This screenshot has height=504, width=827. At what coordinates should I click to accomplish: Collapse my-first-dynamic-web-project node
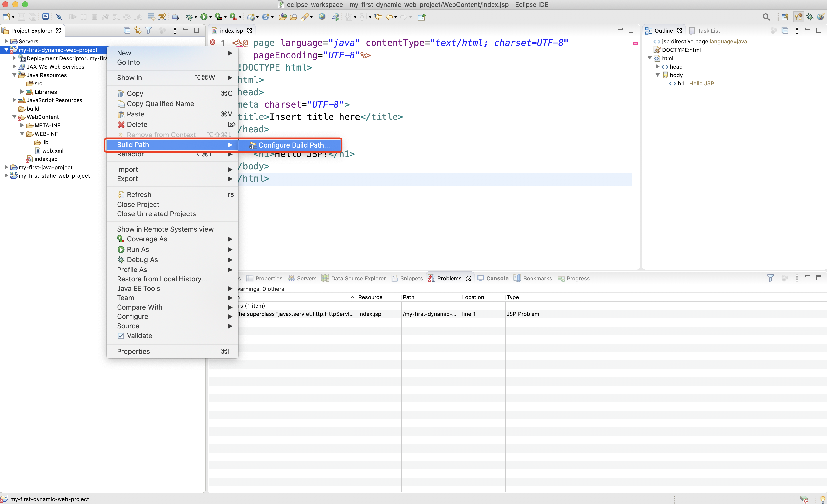pyautogui.click(x=6, y=50)
